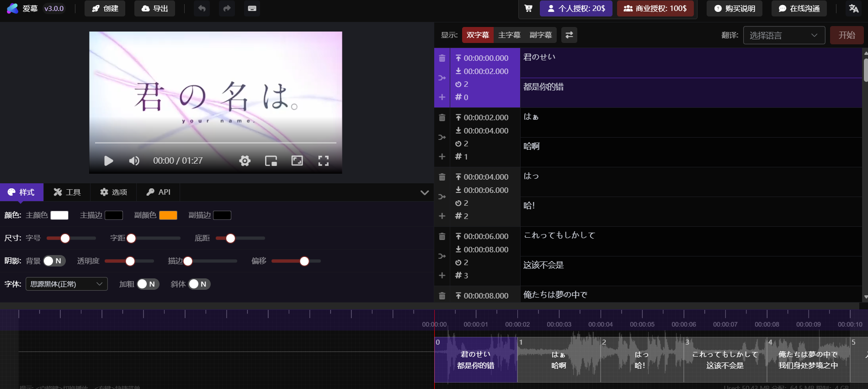868x389 pixels.
Task: Add new subtitle after #0
Action: coord(442,97)
